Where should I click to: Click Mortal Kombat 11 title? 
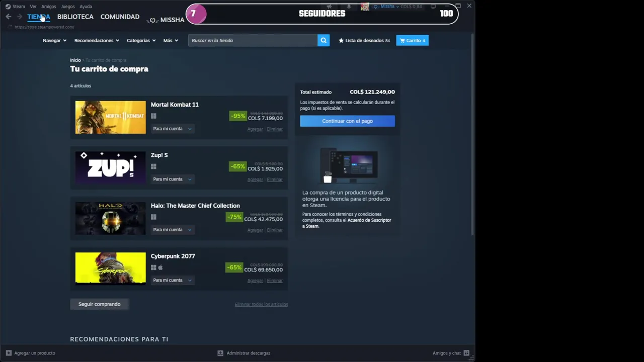coord(175,105)
